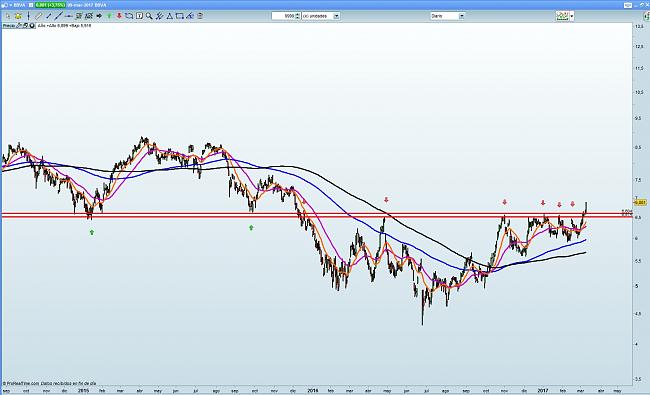Click the toolbar icon left of the trash can
Image resolution: width=650 pixels, height=395 pixels.
(x=189, y=16)
